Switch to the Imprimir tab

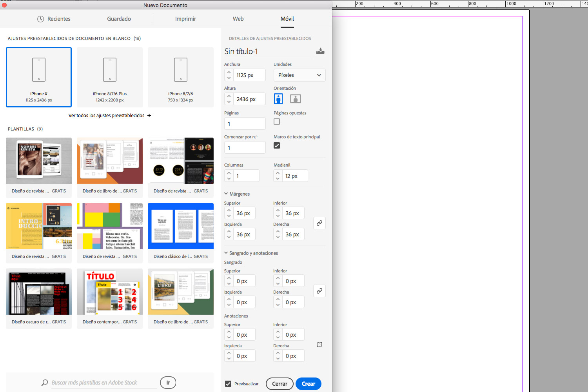185,19
